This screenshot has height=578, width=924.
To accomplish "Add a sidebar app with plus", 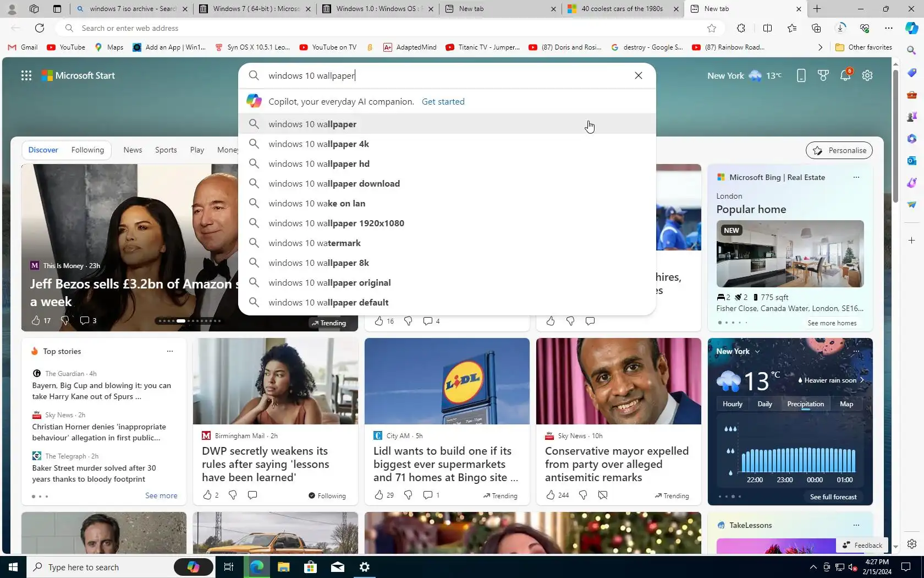I will click(x=911, y=241).
